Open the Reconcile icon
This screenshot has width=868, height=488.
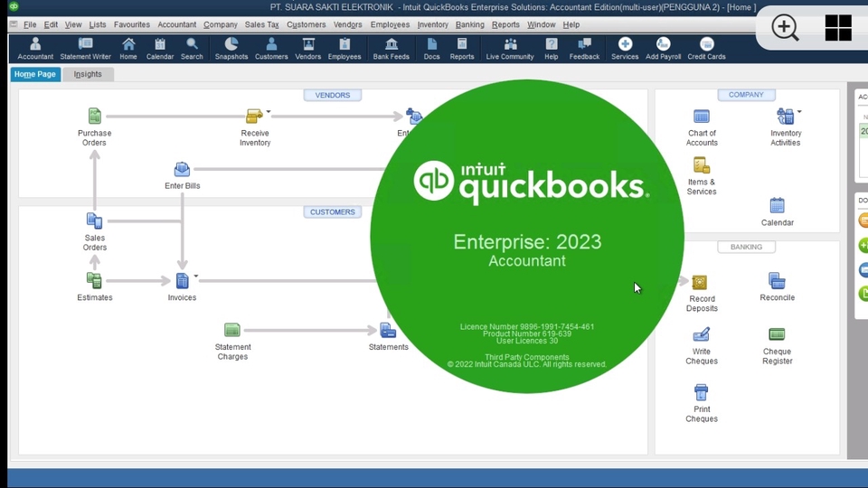point(777,282)
